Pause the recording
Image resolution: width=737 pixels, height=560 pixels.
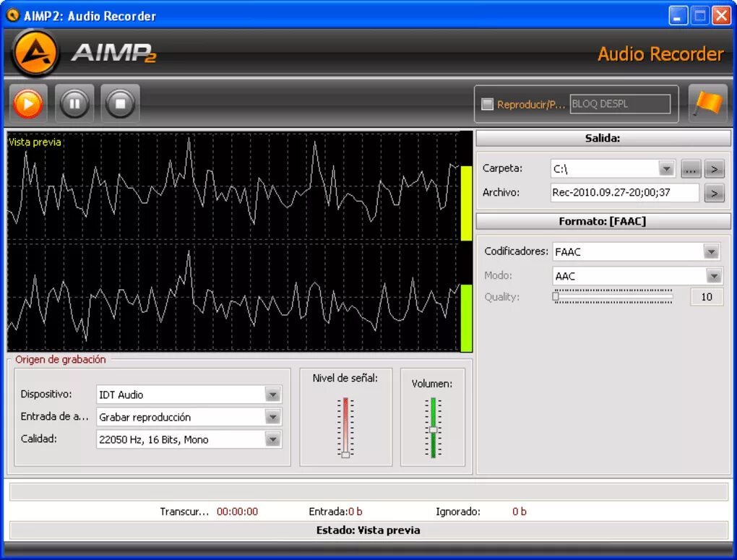coord(74,103)
